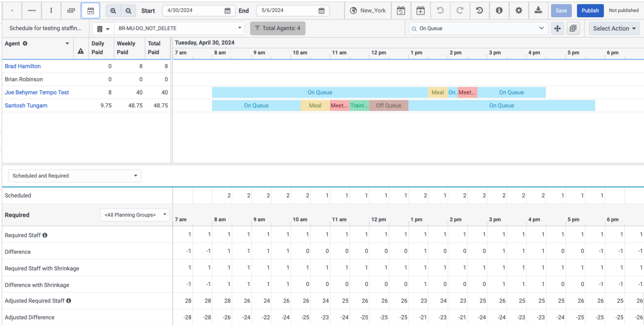644x325 pixels.
Task: Open the download schedule icon
Action: (x=539, y=10)
